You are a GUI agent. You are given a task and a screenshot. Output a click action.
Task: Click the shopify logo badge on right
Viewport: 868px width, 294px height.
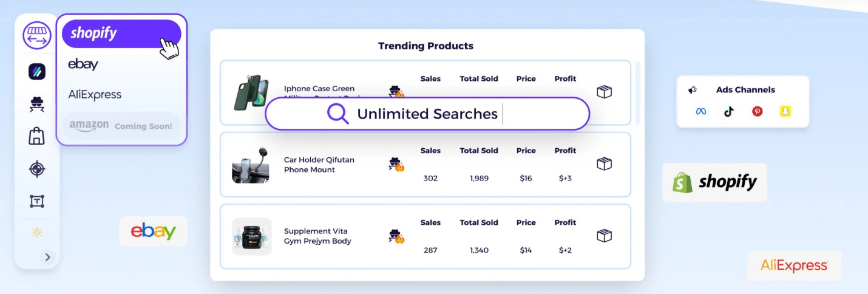[715, 182]
